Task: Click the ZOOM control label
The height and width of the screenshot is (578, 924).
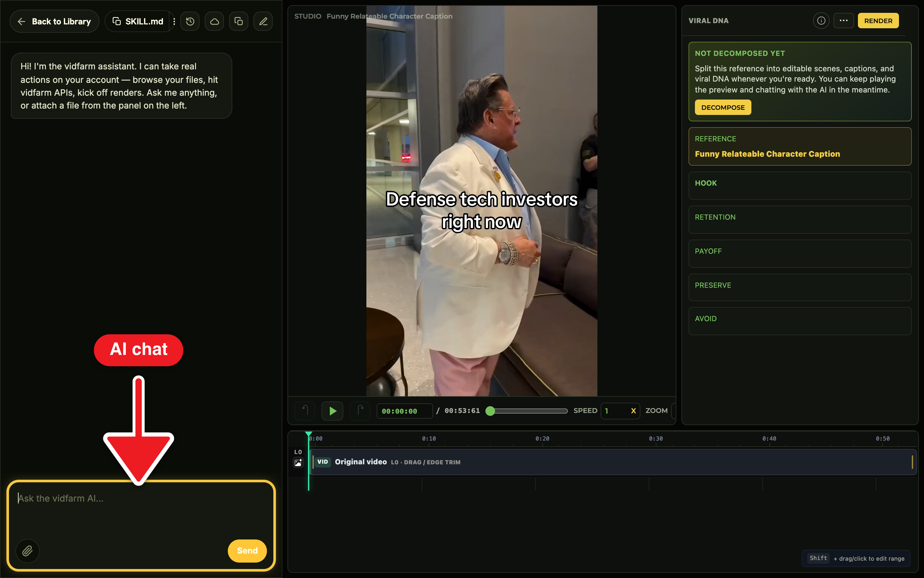Action: coord(656,411)
